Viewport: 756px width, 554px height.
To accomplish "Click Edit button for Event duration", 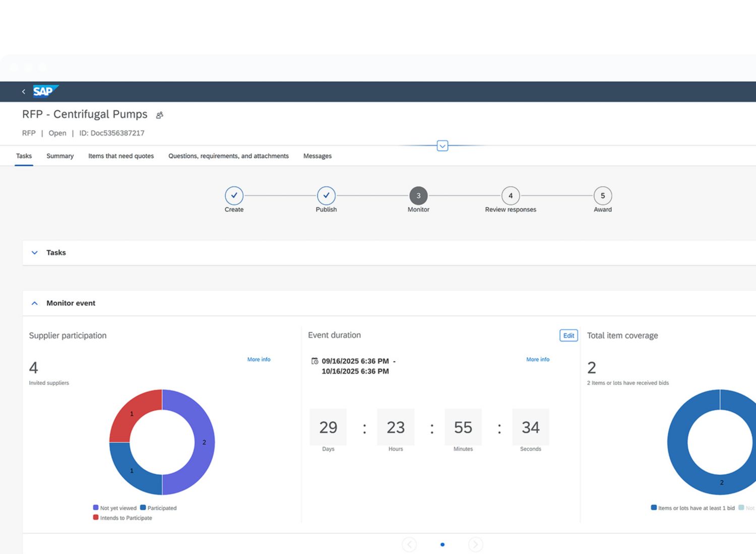I will click(568, 335).
